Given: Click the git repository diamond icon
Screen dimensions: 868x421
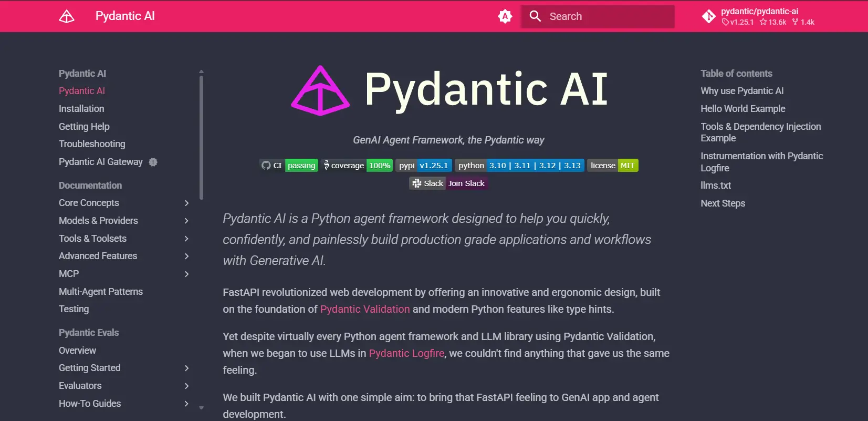Looking at the screenshot, I should 709,16.
